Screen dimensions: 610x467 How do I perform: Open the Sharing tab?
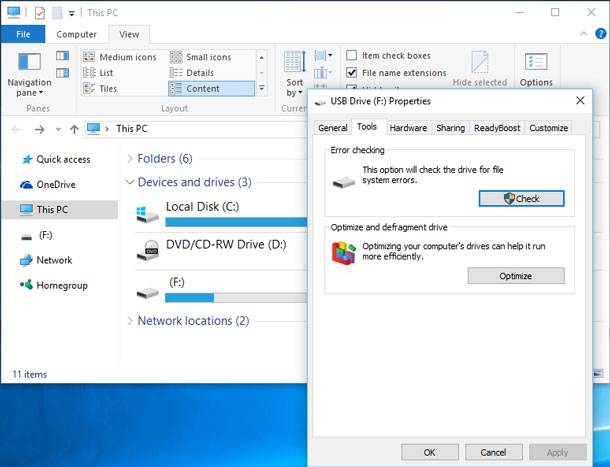point(450,128)
